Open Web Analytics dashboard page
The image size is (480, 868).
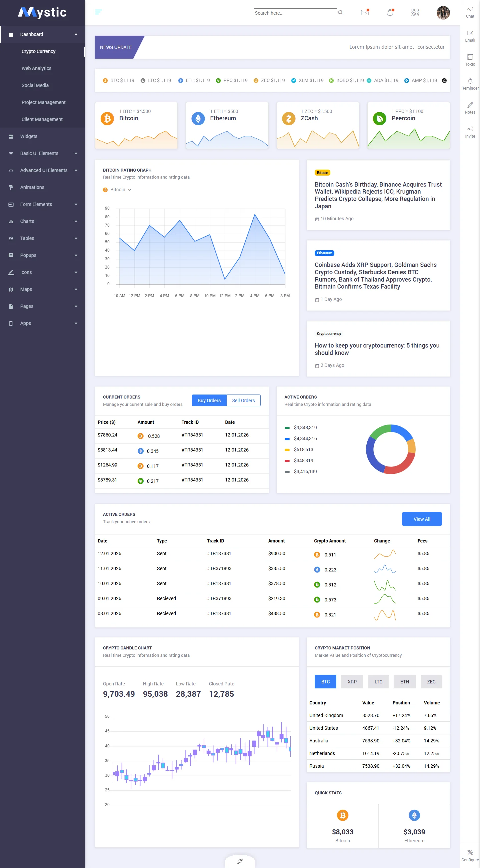(36, 68)
